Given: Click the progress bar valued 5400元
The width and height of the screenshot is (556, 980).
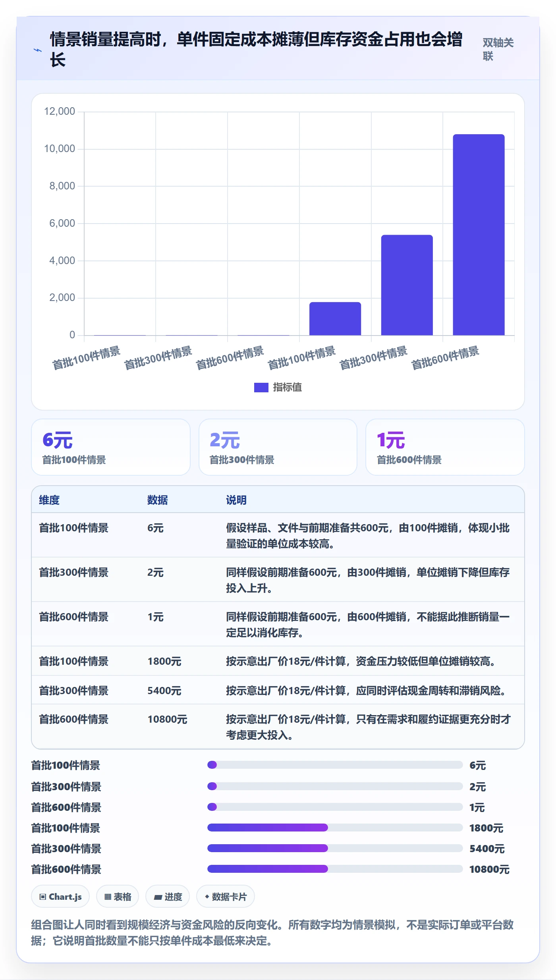Looking at the screenshot, I should point(335,848).
